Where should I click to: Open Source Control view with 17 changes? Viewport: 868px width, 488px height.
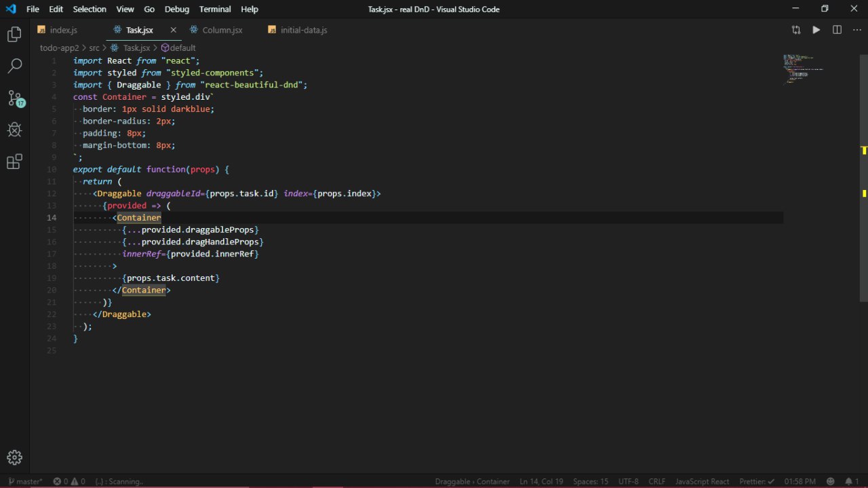14,98
